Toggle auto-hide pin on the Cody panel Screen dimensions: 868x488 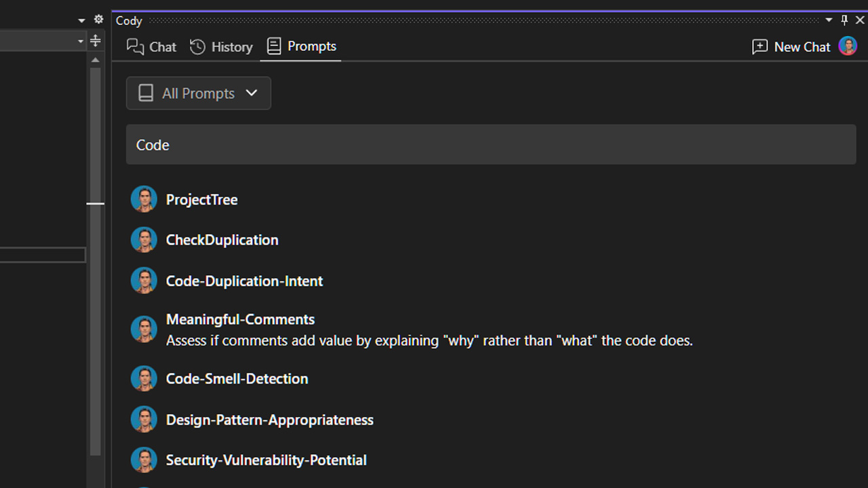click(844, 20)
